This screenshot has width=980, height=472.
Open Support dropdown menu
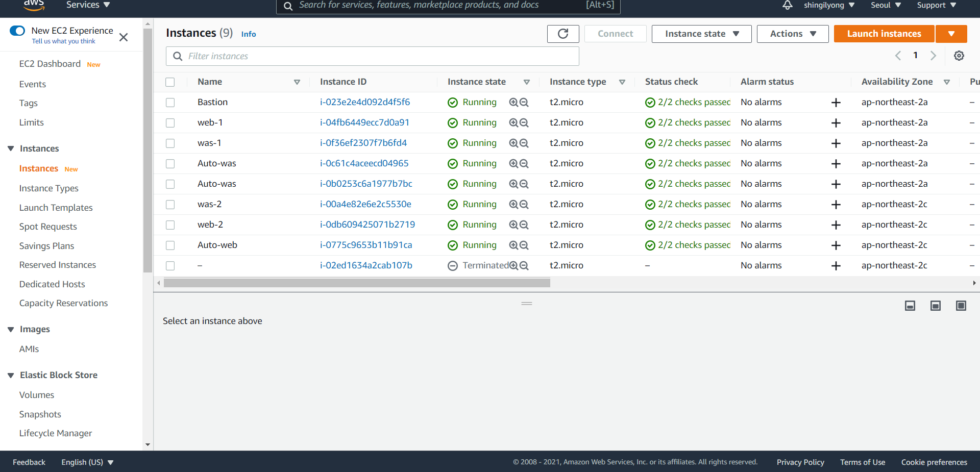tap(936, 5)
